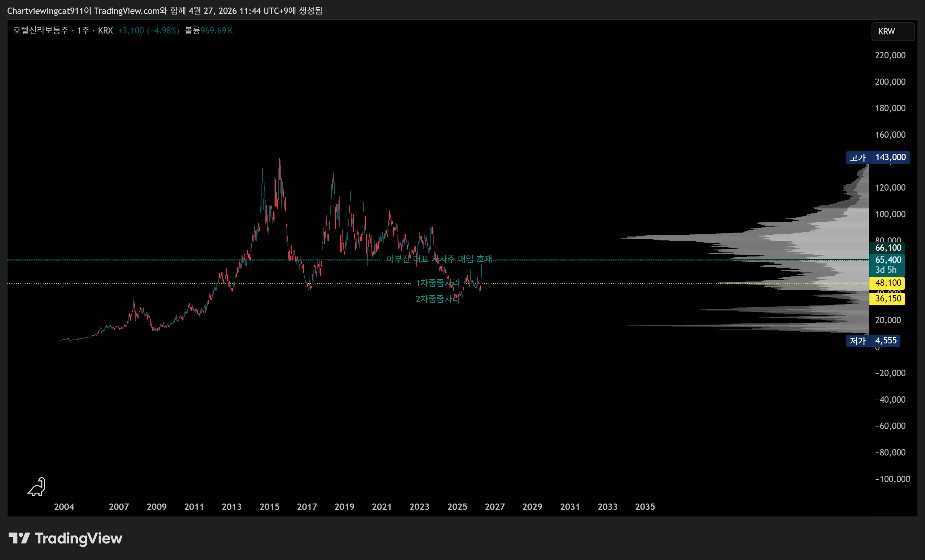Screen dimensions: 925x560
Task: Click the +3,100 (+4.98%) change value
Action: coord(148,31)
